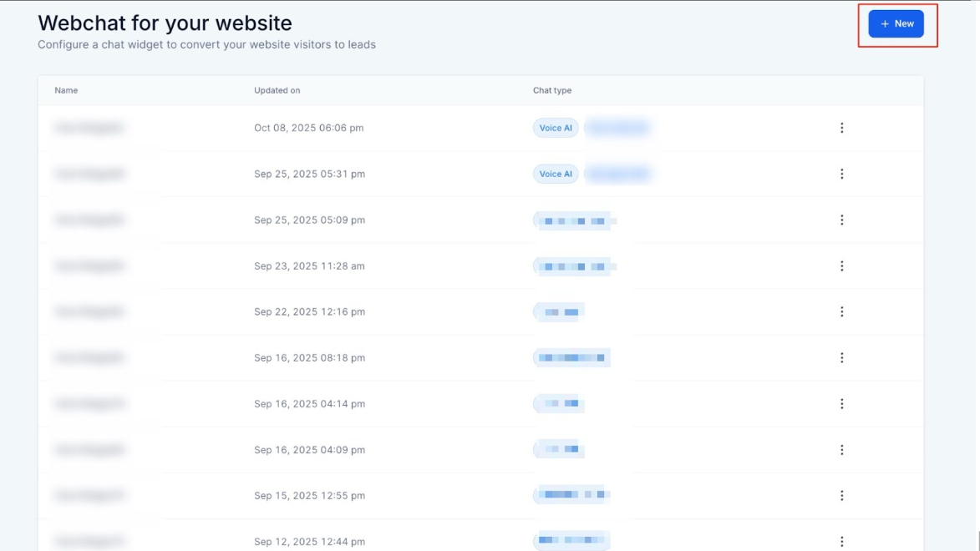
Task: Click the Updated on column header
Action: [x=277, y=90]
